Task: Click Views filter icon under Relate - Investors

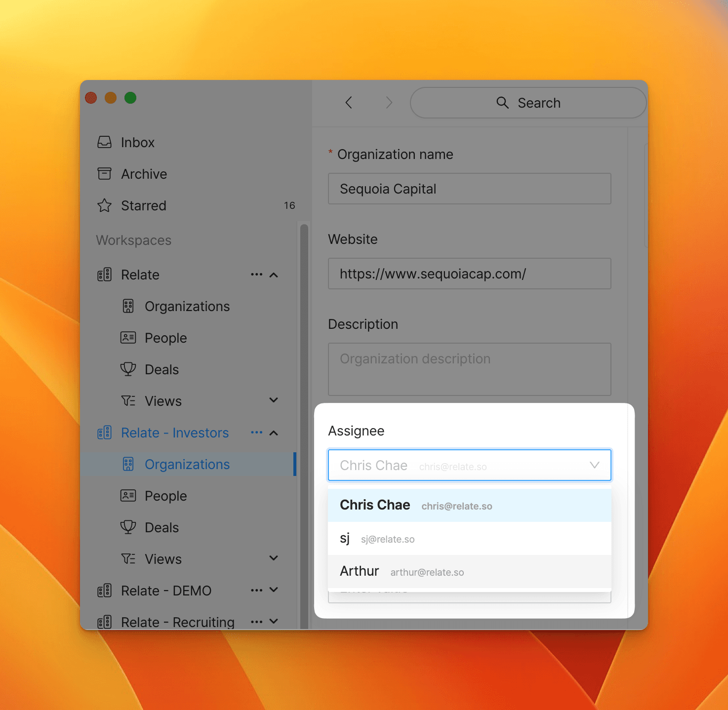Action: [128, 559]
